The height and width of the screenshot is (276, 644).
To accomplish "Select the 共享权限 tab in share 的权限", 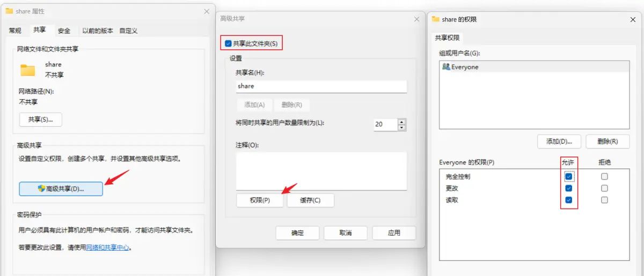I will tap(447, 38).
